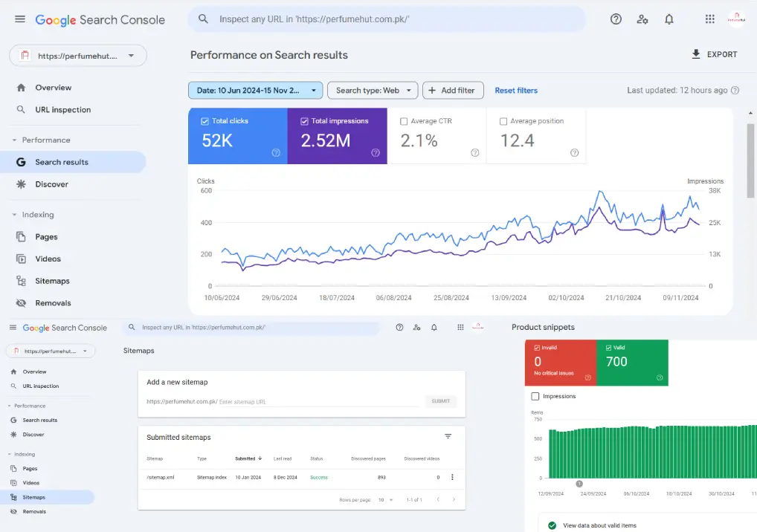Enable the Average position metric checkbox

[x=504, y=120]
